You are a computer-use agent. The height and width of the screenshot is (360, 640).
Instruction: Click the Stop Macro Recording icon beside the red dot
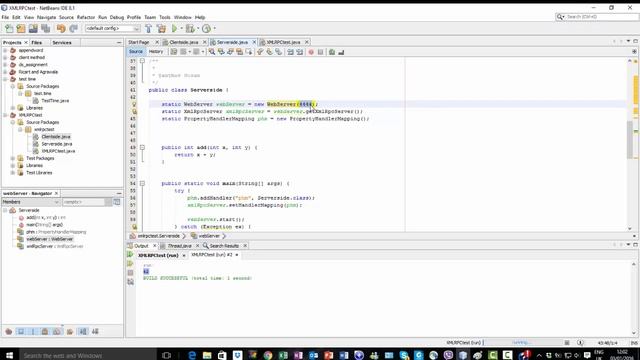point(320,52)
